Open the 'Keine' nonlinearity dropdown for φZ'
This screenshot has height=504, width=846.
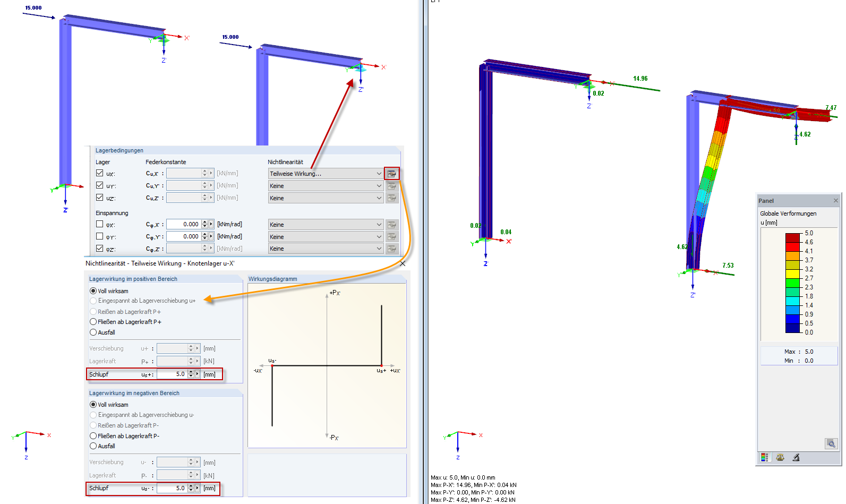(326, 249)
